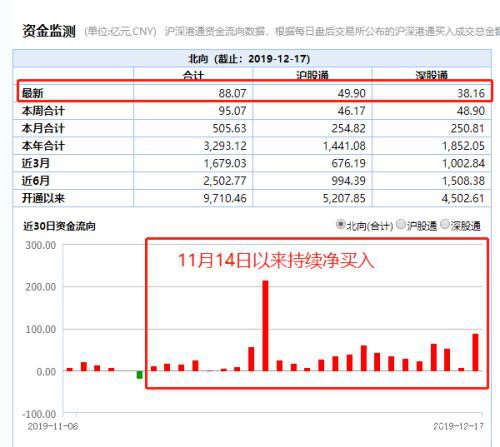Click the value 1,002.84 in 近3月 row
Image resolution: width=500 pixels, height=447 pixels.
click(463, 163)
